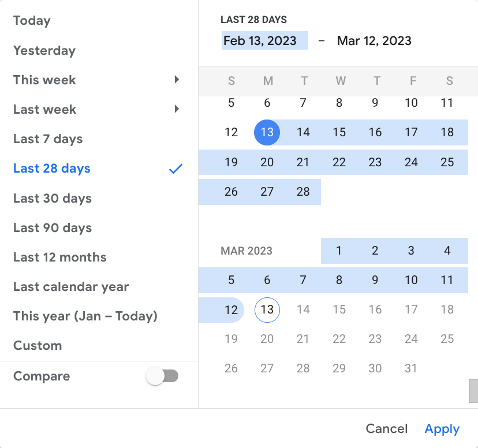Select March 13 on the calendar

267,309
